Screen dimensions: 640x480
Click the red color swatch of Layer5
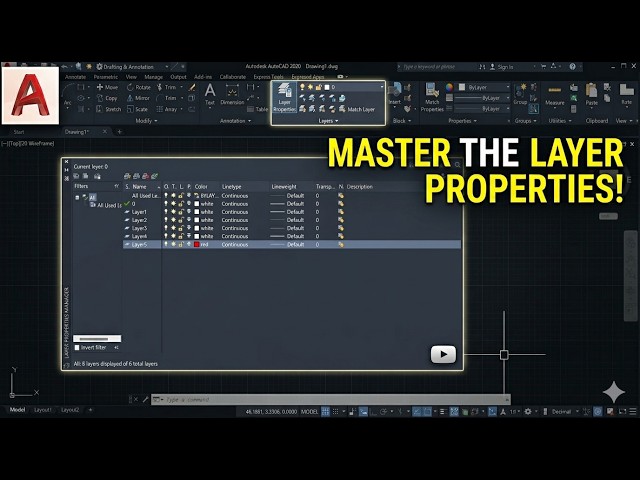tap(196, 244)
